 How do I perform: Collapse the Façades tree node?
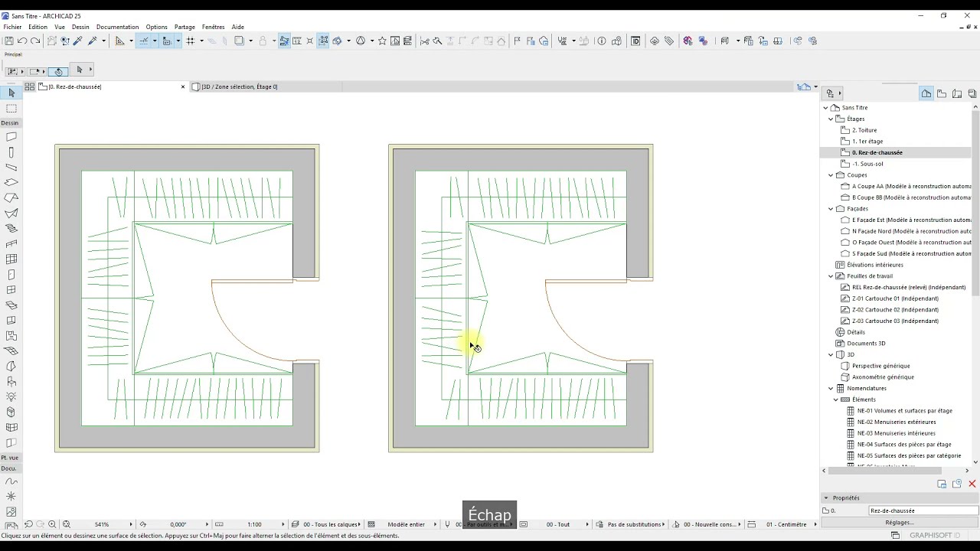[x=831, y=209]
